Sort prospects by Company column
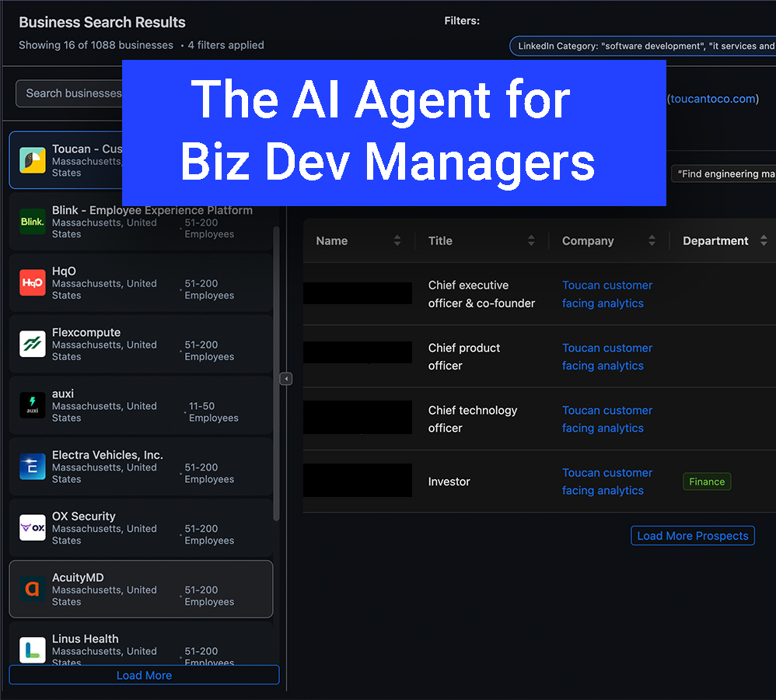The image size is (776, 700). (x=652, y=240)
